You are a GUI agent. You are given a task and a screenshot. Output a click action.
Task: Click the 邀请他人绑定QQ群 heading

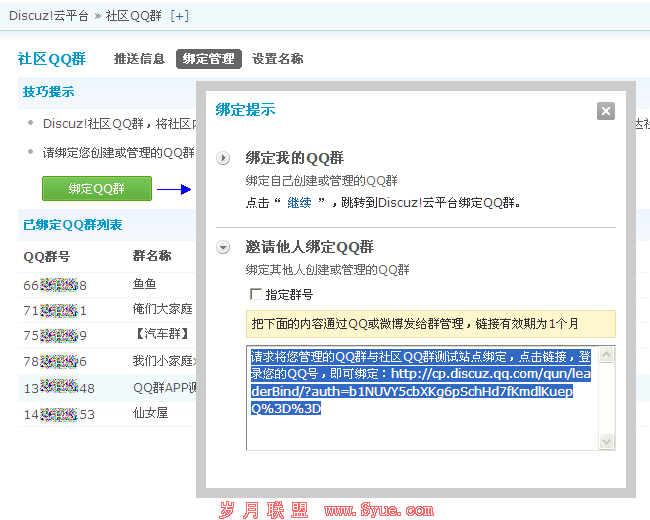(310, 247)
